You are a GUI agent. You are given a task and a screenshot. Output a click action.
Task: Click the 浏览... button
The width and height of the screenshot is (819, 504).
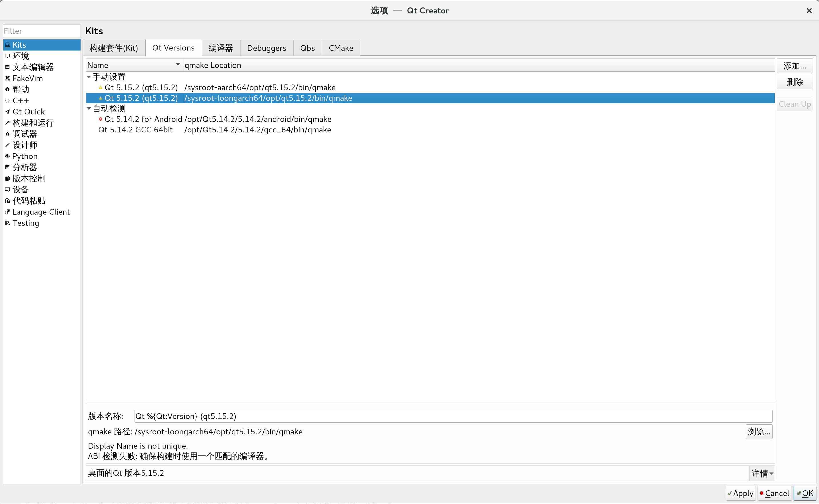coord(759,431)
